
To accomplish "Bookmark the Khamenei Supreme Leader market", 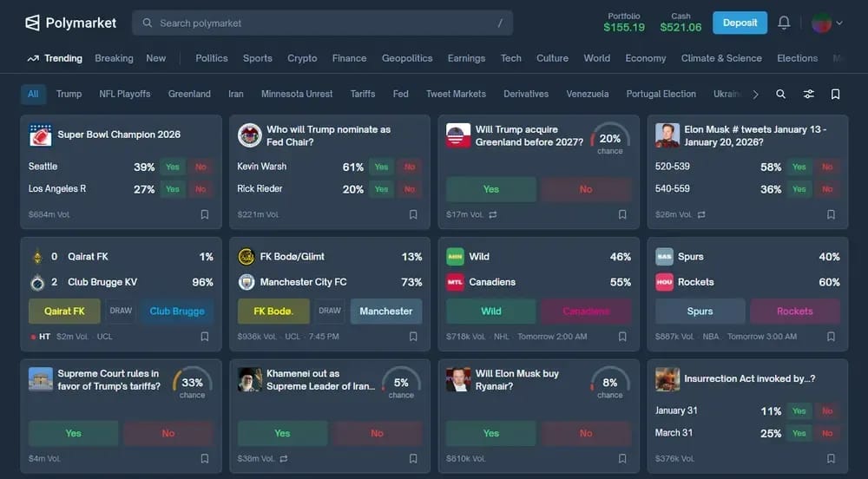I will pos(413,458).
